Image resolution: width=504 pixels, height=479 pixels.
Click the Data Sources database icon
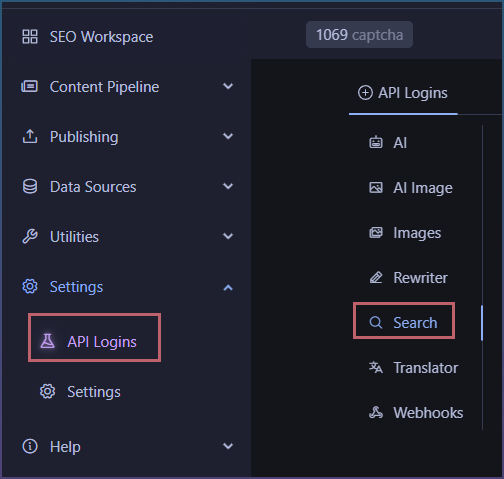pyautogui.click(x=30, y=187)
